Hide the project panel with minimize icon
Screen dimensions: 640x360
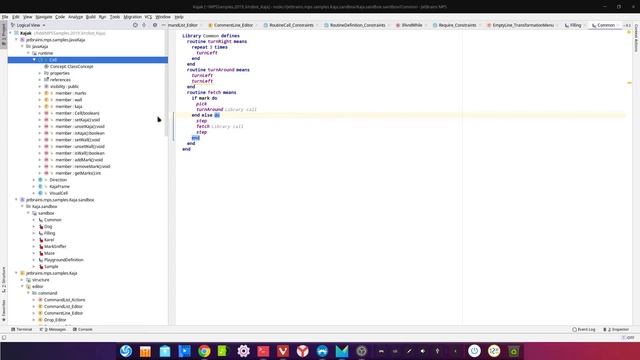click(x=163, y=25)
